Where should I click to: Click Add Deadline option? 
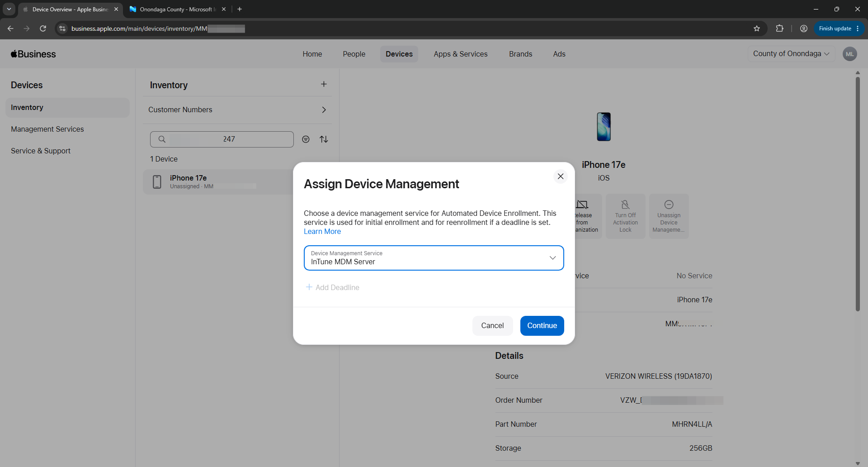333,287
